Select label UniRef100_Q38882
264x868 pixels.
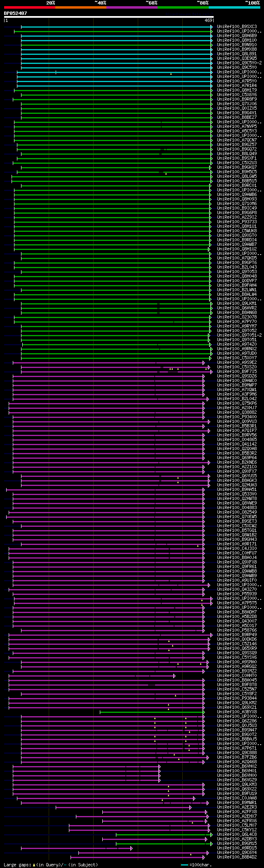click(237, 413)
